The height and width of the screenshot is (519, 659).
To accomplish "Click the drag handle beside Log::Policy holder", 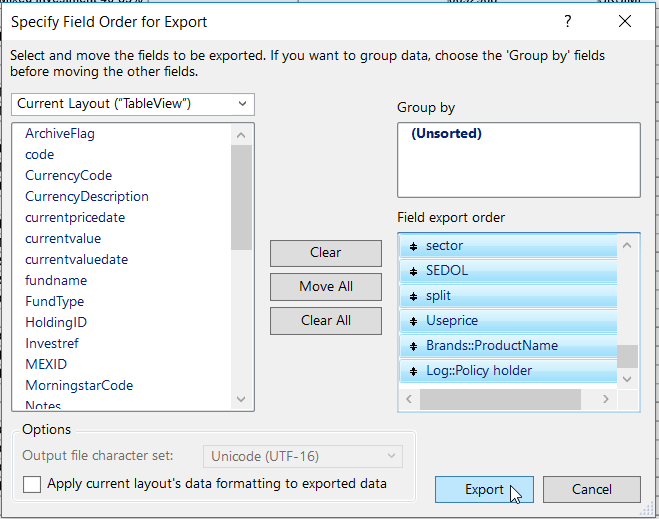I will (x=413, y=371).
